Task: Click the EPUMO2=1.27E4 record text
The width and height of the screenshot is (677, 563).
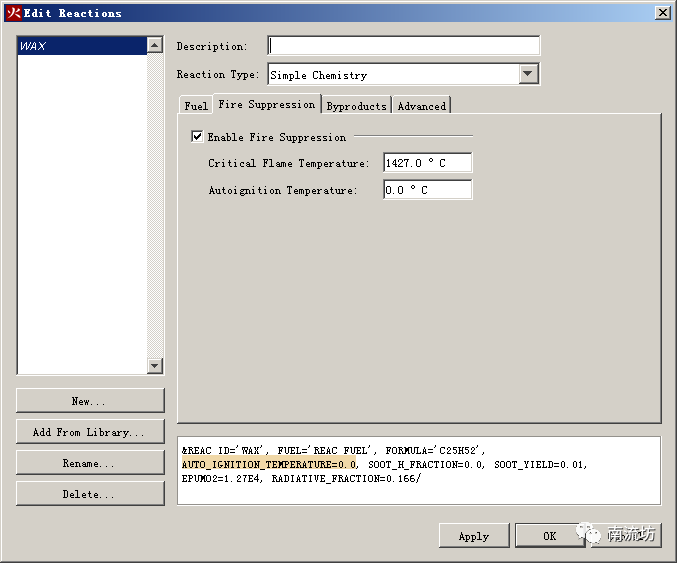Action: [x=221, y=478]
